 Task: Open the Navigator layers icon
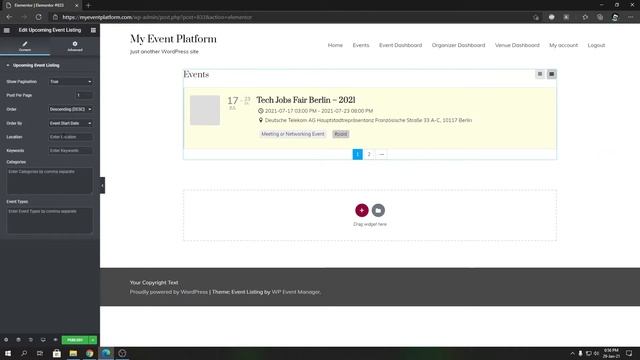(x=18, y=340)
